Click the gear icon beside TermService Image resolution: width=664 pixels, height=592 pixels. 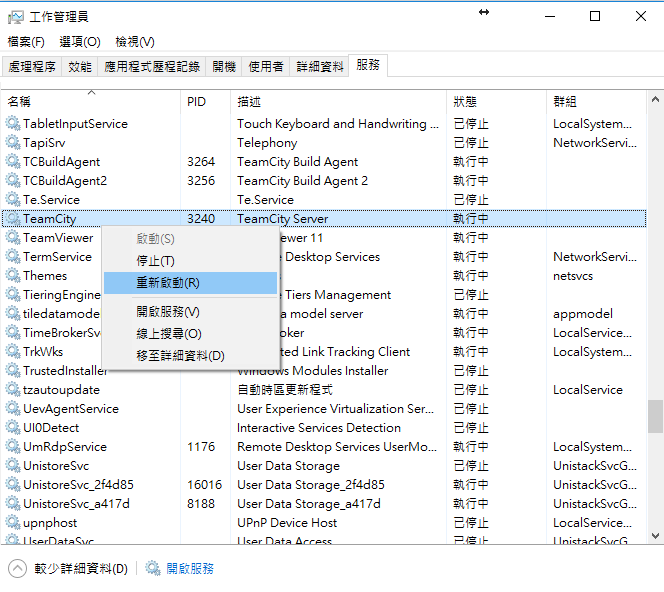click(x=13, y=257)
